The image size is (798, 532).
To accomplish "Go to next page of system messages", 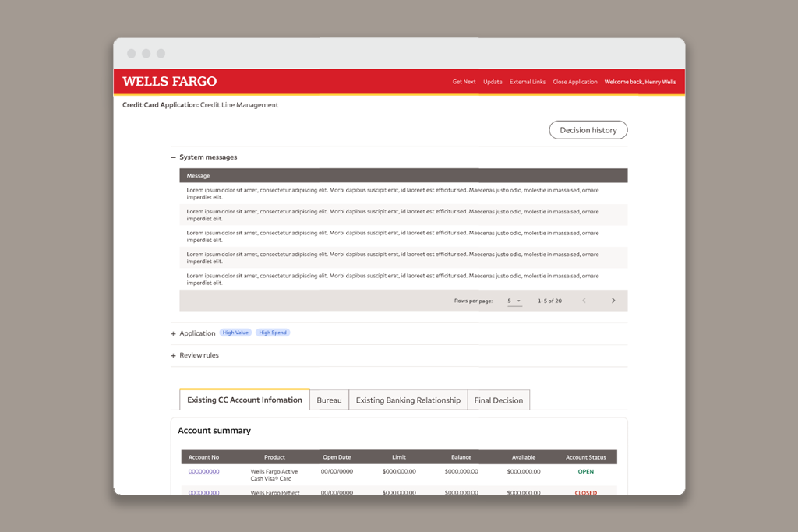I will [x=613, y=301].
